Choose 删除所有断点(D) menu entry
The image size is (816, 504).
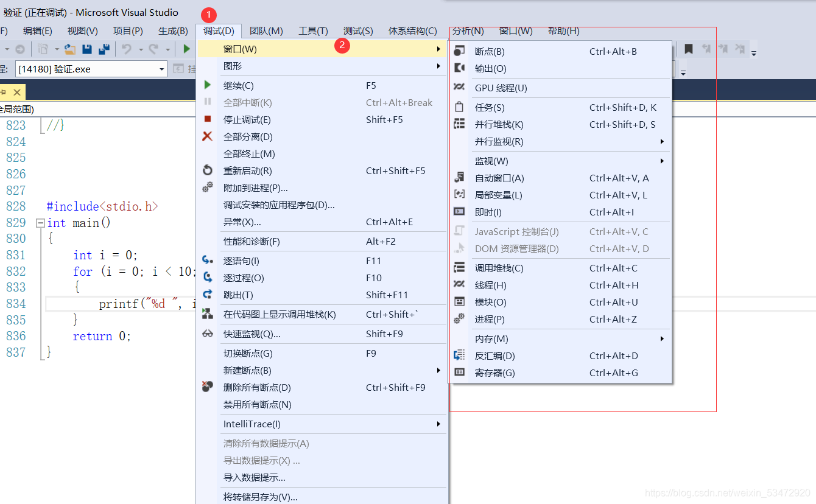(323, 387)
